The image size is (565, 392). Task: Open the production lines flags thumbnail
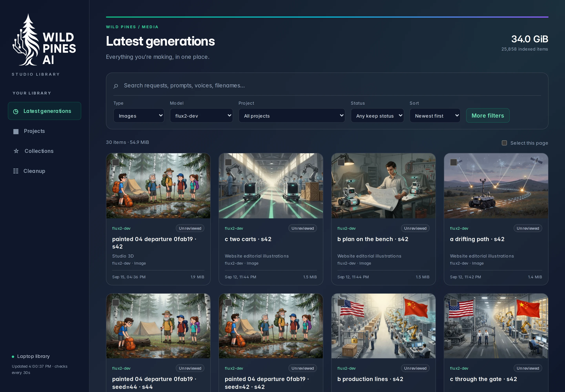(x=384, y=326)
